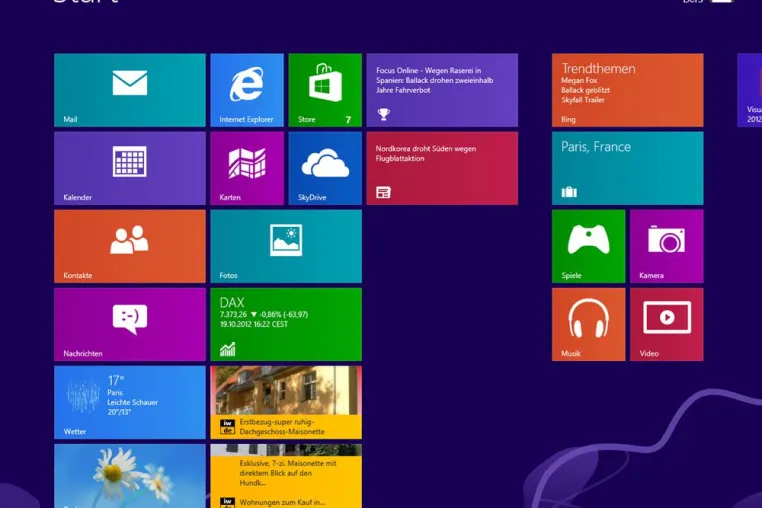The image size is (762, 508).
Task: Open the Kalender tile
Action: (x=130, y=168)
